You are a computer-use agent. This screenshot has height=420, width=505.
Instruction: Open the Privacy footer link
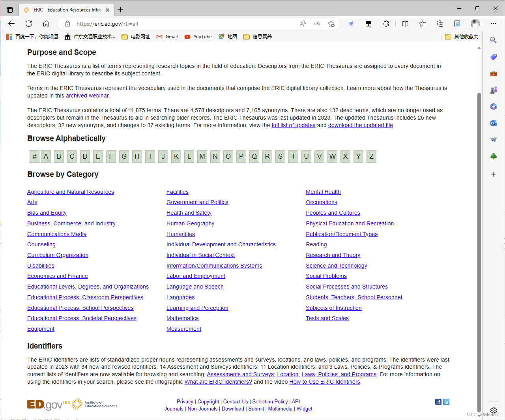185,401
